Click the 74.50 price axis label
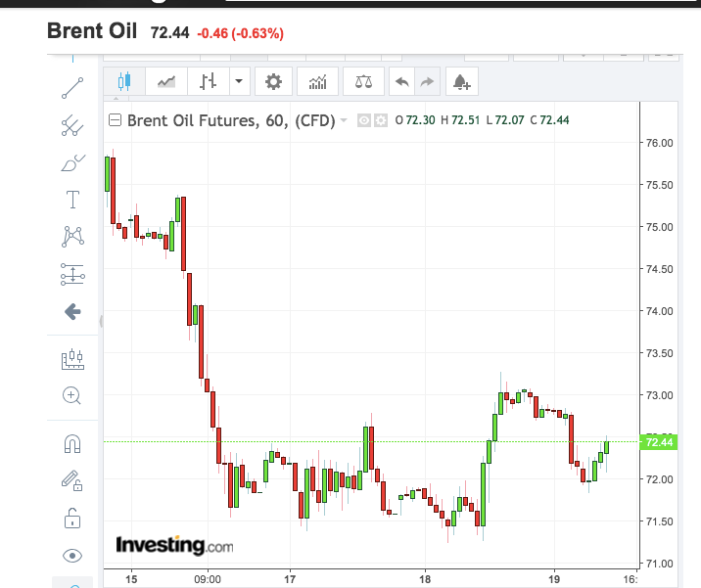Image resolution: width=701 pixels, height=588 pixels. pos(660,269)
